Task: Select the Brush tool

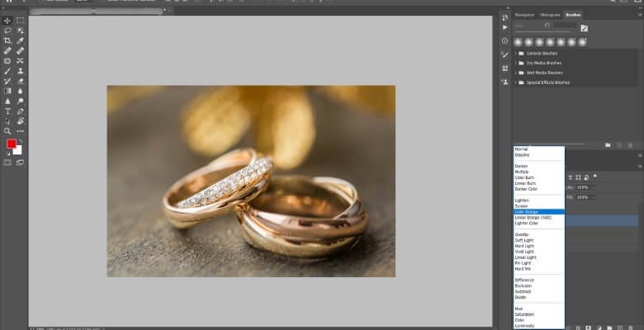Action: (x=7, y=71)
